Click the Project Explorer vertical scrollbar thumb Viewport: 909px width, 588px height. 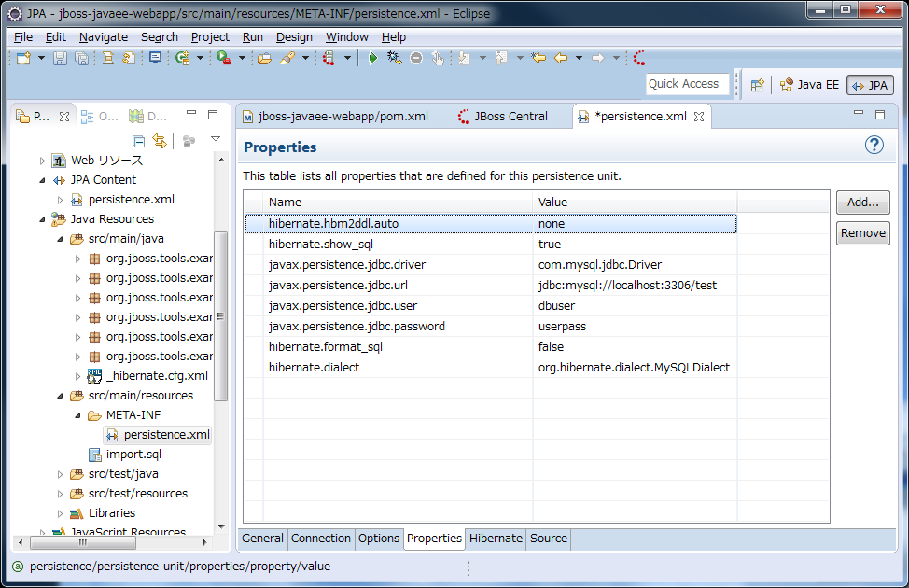pyautogui.click(x=221, y=316)
